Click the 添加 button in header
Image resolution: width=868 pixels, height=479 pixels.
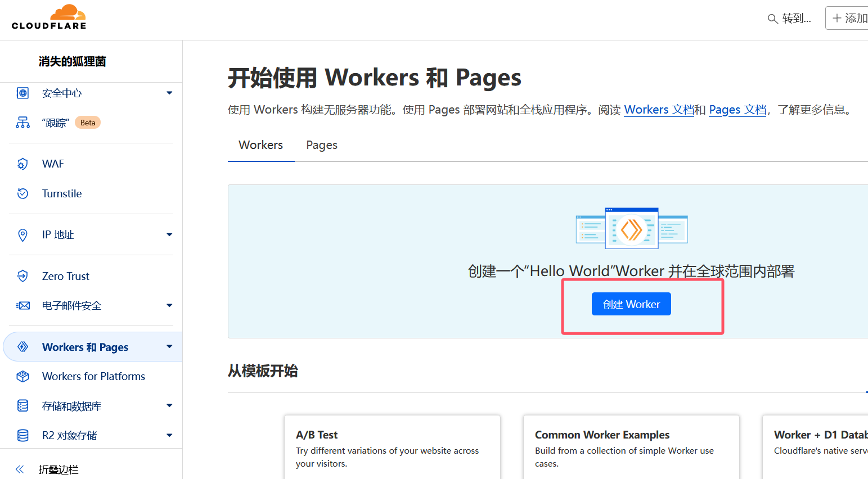847,18
